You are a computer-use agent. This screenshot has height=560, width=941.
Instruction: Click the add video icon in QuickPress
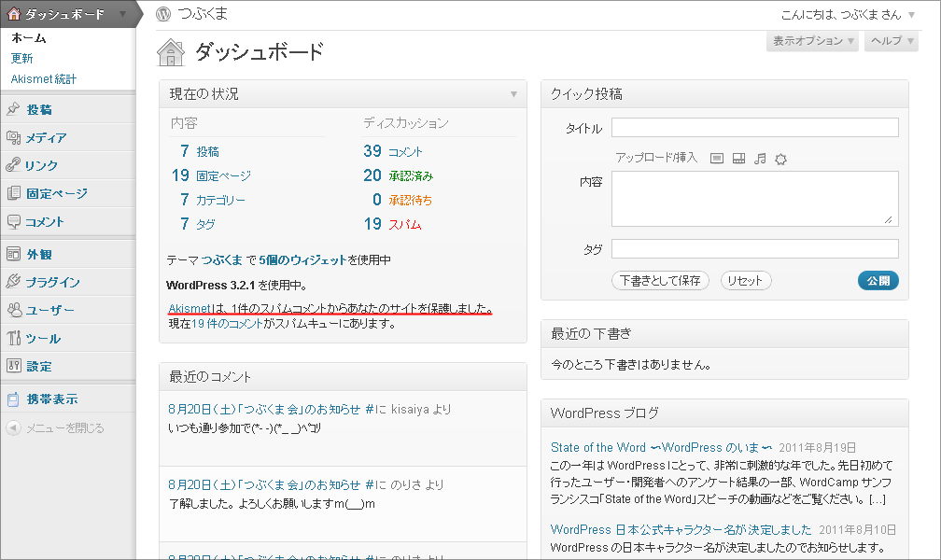(x=738, y=159)
